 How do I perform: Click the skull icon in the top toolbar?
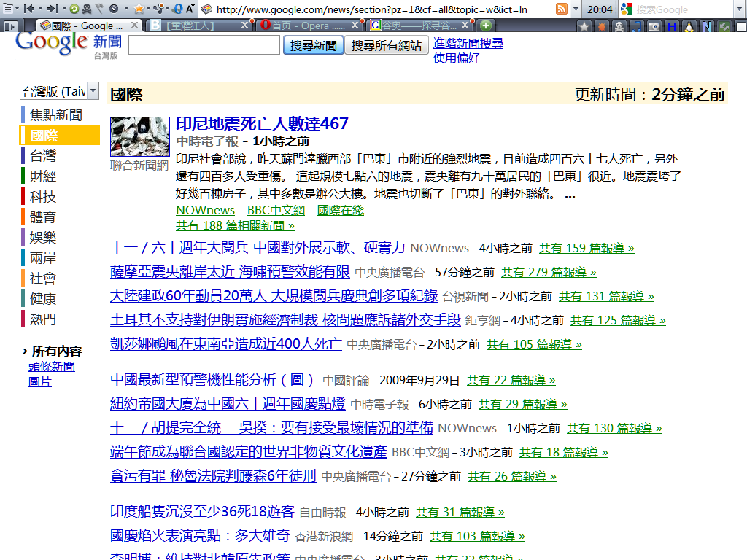tap(87, 9)
